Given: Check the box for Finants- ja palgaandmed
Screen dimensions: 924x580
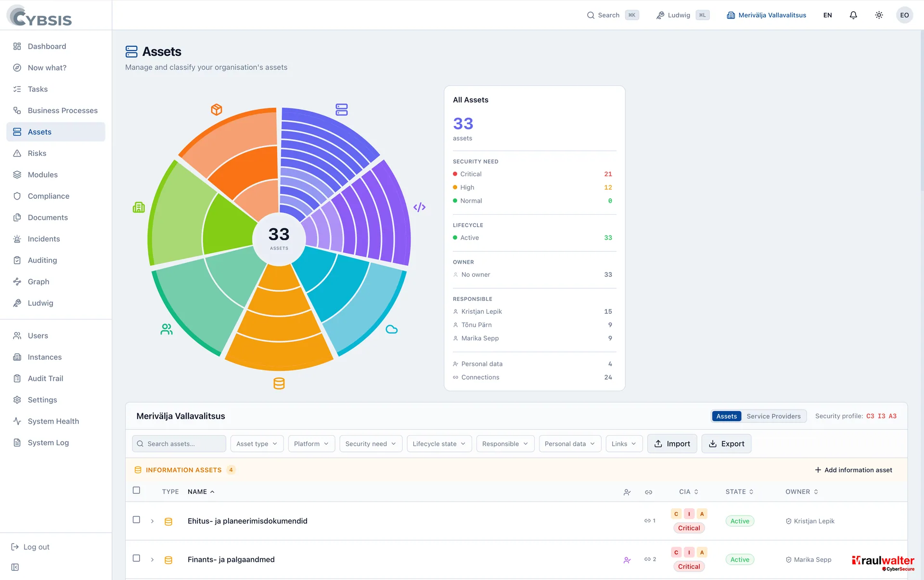Looking at the screenshot, I should click(136, 558).
